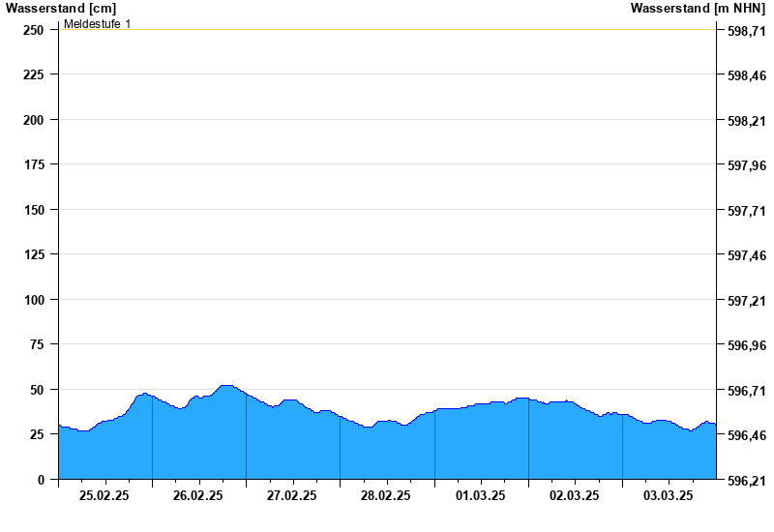Screen dimensions: 774x532
Task: Click the 598,71 value on the right axis
Action: [745, 32]
